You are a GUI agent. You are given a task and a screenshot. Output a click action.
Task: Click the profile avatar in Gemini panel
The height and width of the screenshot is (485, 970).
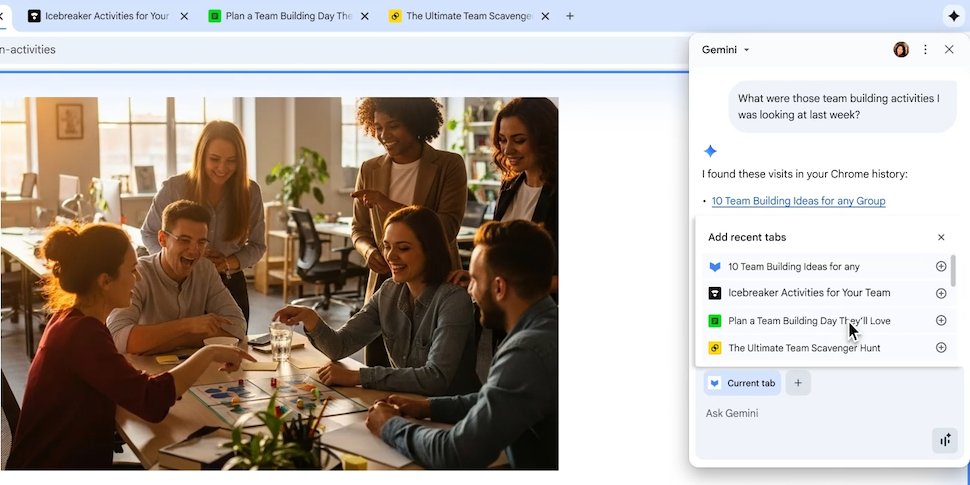(x=901, y=50)
